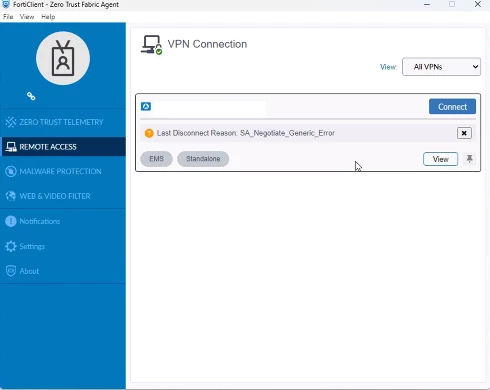Dismiss the Last Disconnect Reason message
This screenshot has width=490, height=390.
coord(464,133)
